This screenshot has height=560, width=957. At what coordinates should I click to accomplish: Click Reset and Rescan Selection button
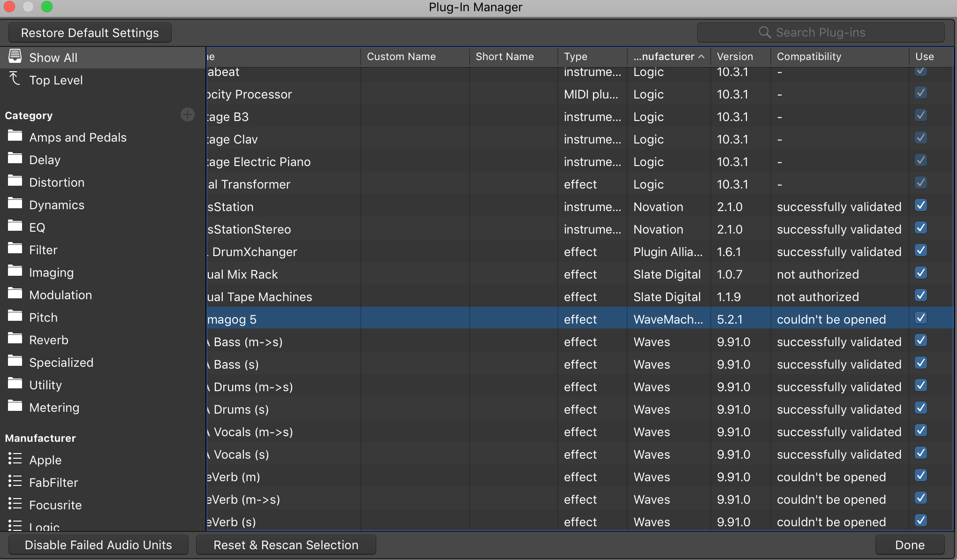pos(286,545)
